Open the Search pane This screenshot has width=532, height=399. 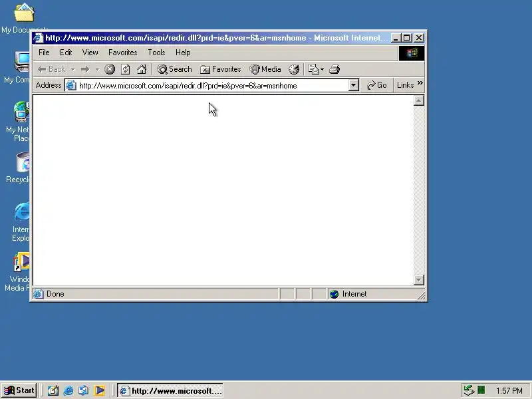[174, 69]
